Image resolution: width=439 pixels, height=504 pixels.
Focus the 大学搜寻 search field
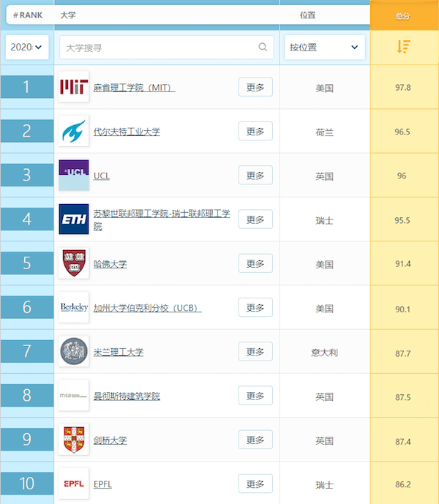(167, 48)
